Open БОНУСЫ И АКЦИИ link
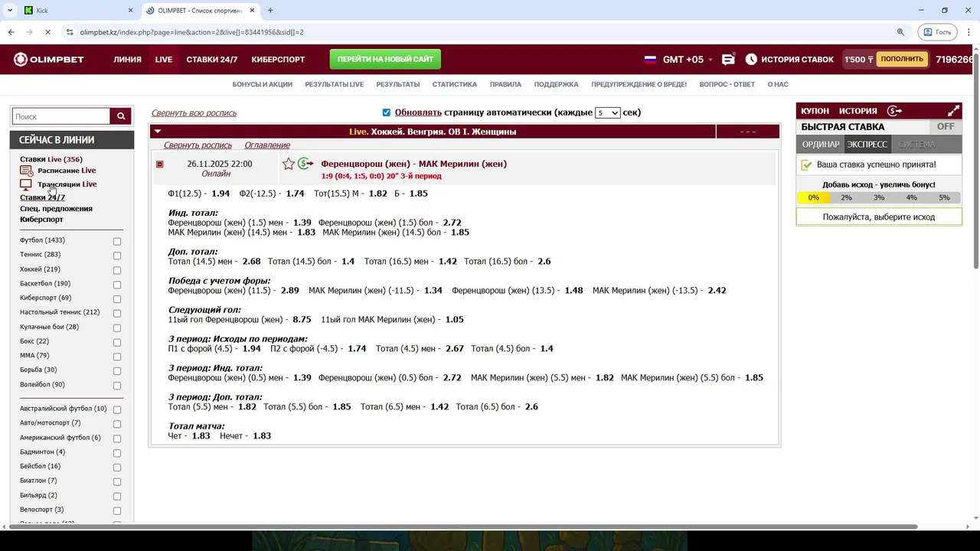The height and width of the screenshot is (551, 980). point(263,84)
